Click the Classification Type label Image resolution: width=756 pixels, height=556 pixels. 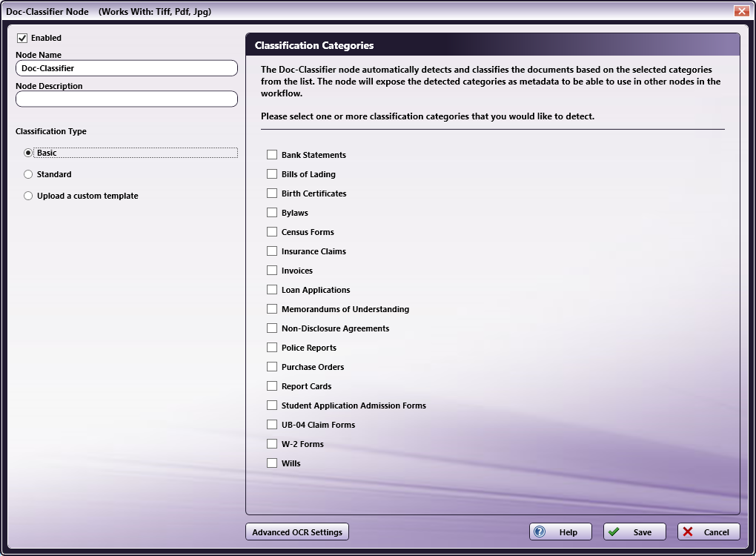coord(51,131)
